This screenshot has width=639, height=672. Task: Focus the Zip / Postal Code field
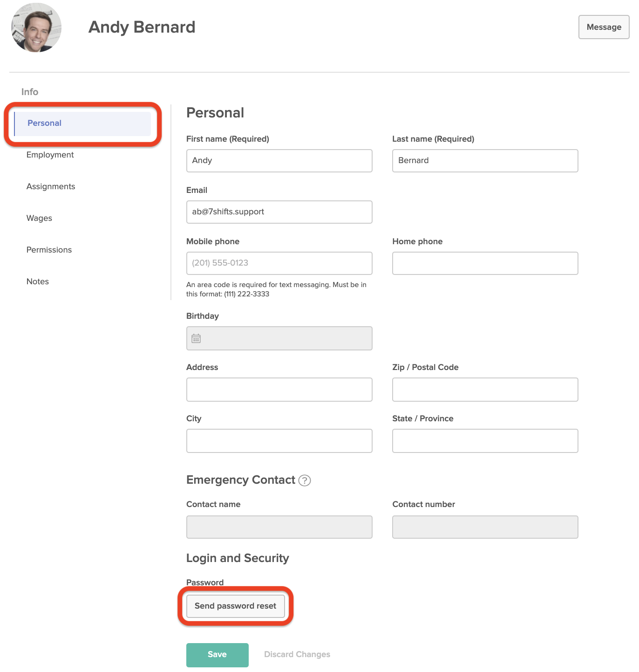click(485, 390)
